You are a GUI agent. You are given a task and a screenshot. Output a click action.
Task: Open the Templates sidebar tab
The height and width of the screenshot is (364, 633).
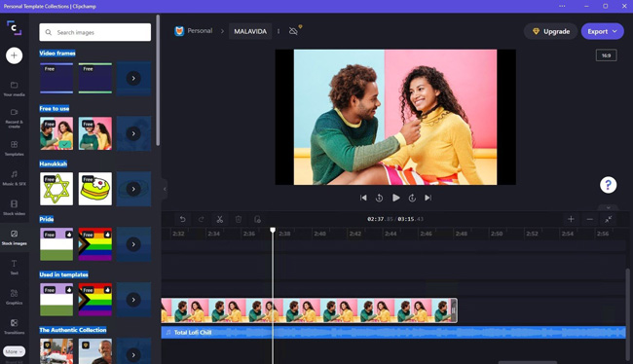(15, 148)
